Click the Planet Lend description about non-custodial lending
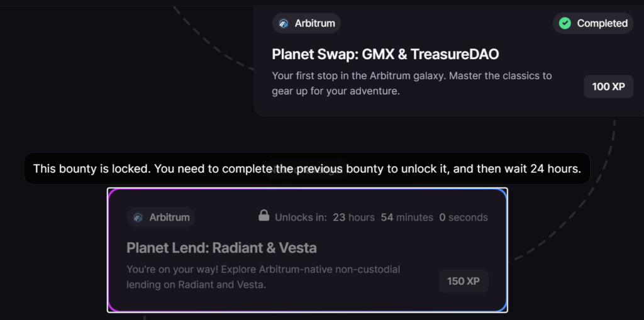This screenshot has width=644, height=320. coord(263,277)
